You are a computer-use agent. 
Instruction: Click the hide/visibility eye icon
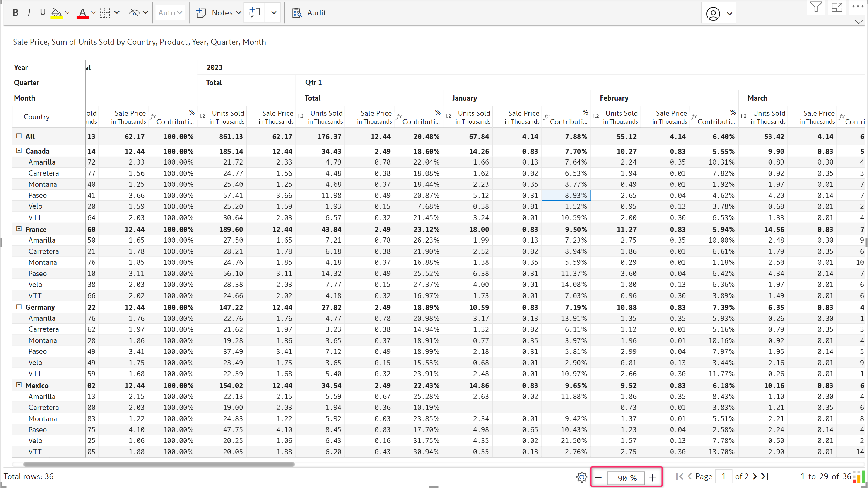[x=134, y=13]
